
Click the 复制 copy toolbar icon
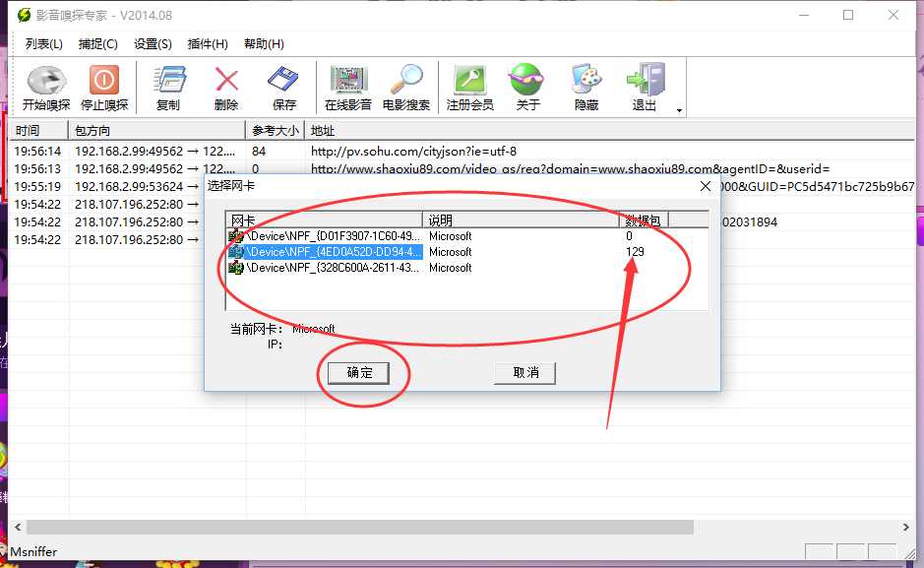(168, 81)
